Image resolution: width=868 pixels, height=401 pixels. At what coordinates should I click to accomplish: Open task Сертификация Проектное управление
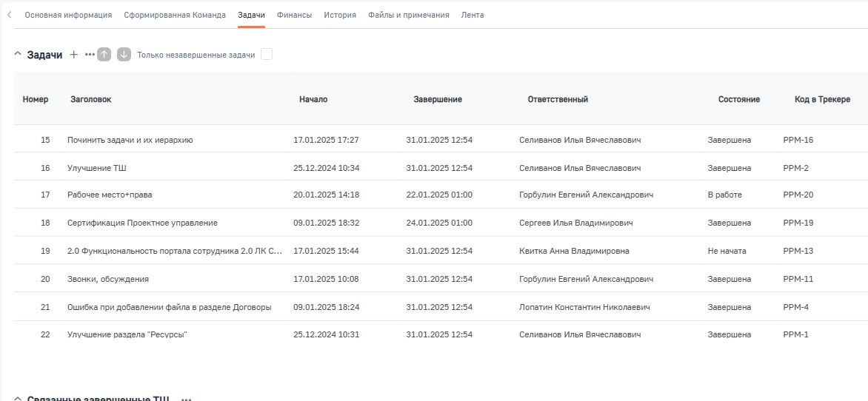click(142, 223)
